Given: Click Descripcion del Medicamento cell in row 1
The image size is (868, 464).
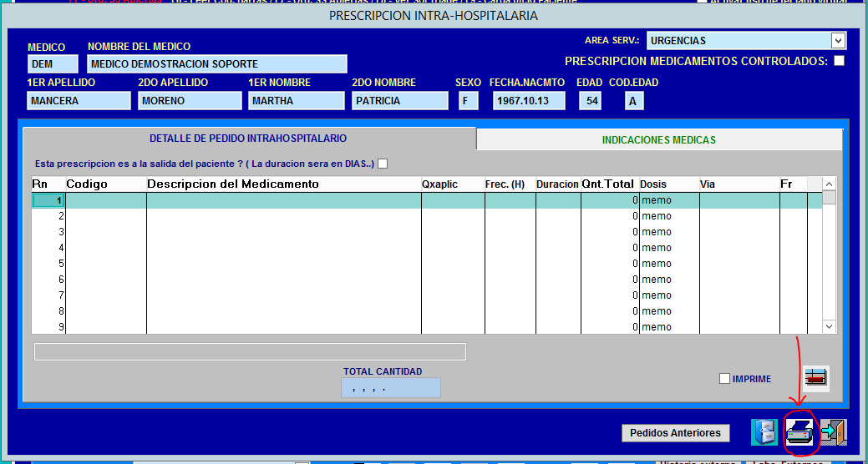Looking at the screenshot, I should [x=284, y=201].
